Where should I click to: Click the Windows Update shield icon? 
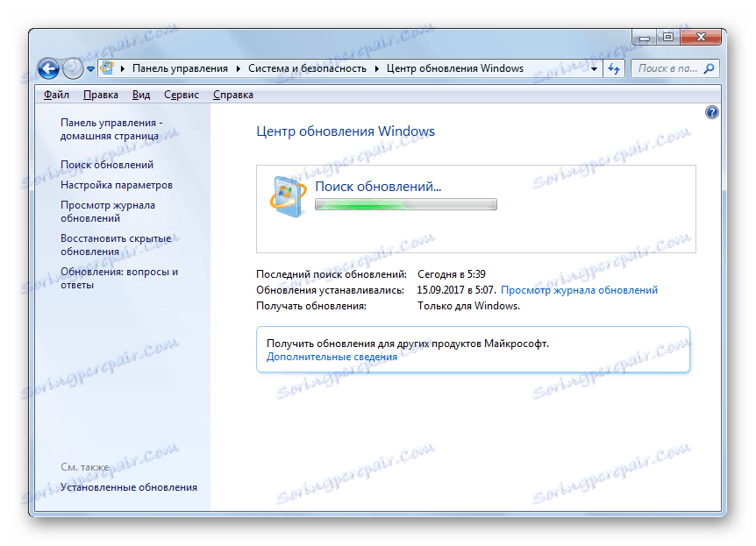(288, 196)
